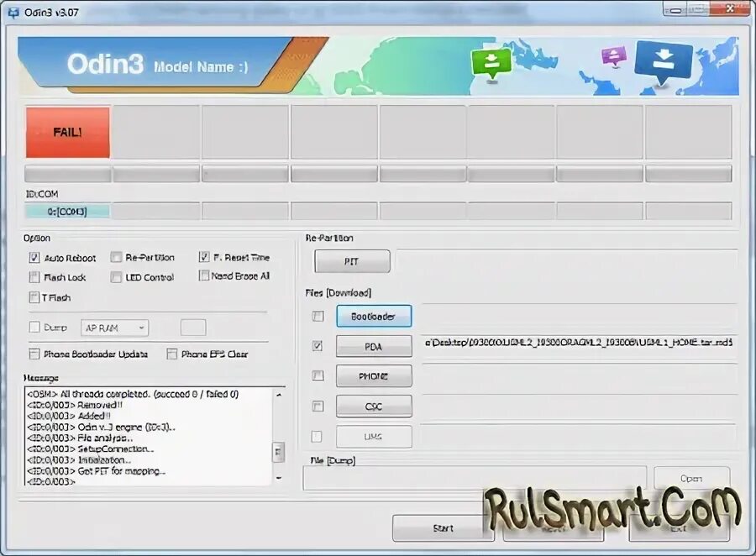Enable the Nand Erase All checkbox

tap(204, 275)
